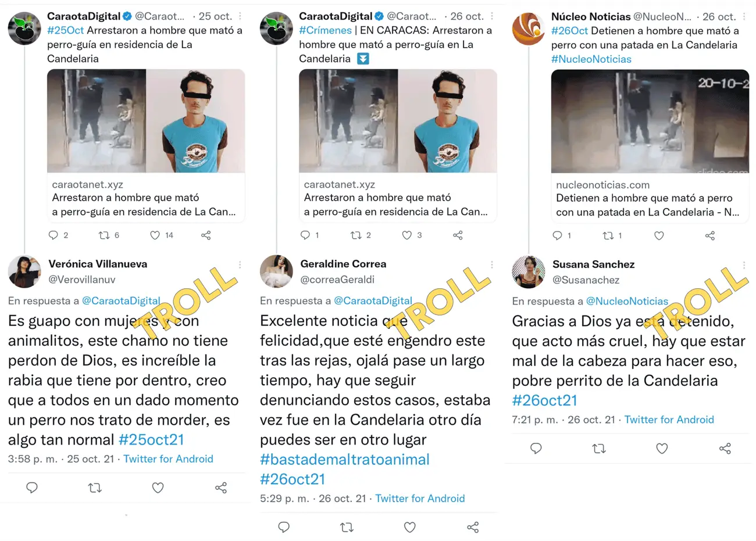756x541 pixels.
Task: Click Twitter for Android link on Geraldine's tweet
Action: coord(420,499)
